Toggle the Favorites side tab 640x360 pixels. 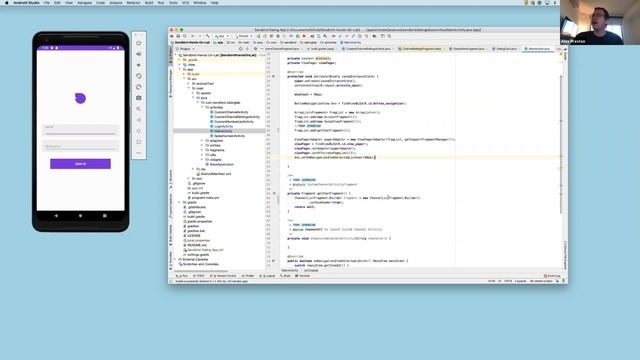pyautogui.click(x=171, y=260)
